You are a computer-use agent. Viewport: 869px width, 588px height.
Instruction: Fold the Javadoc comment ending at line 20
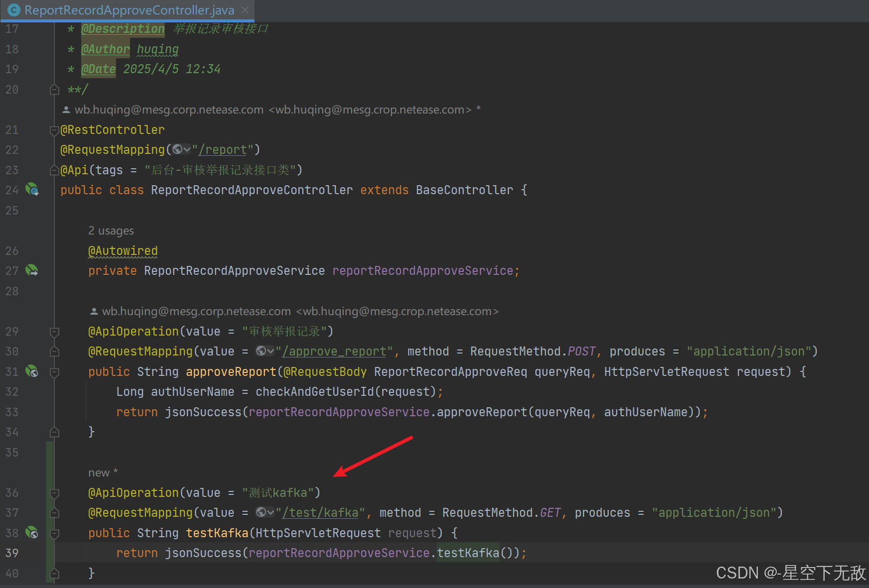click(55, 90)
